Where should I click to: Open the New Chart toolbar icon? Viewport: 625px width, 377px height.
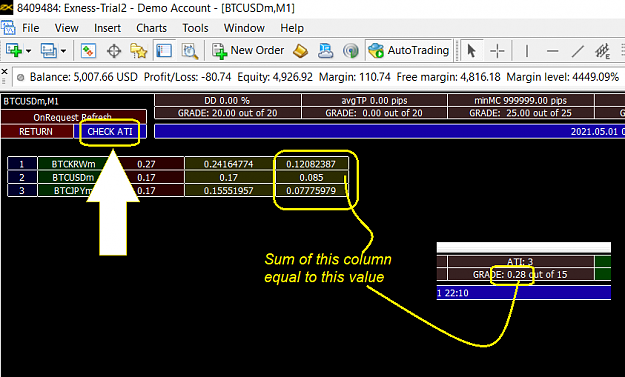(14, 51)
